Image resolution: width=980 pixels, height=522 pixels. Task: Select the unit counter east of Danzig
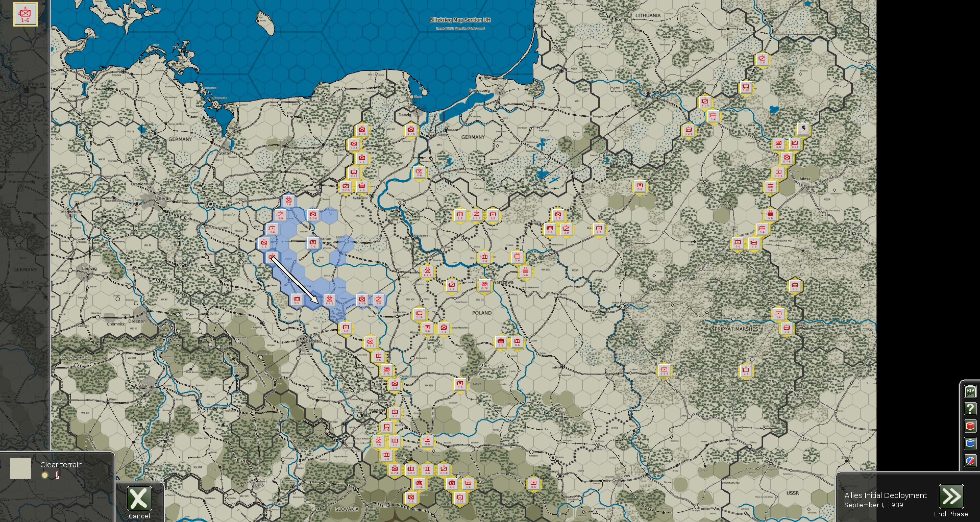coord(411,130)
